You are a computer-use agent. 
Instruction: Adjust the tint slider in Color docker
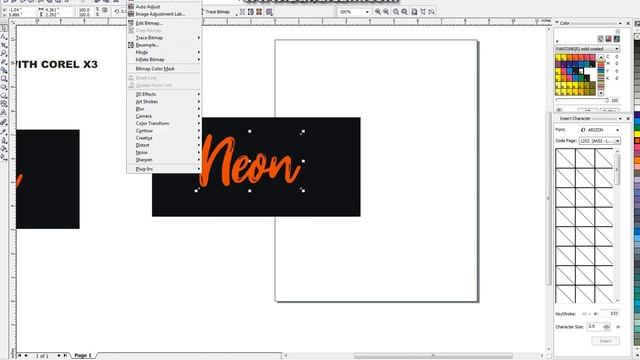pyautogui.click(x=582, y=100)
